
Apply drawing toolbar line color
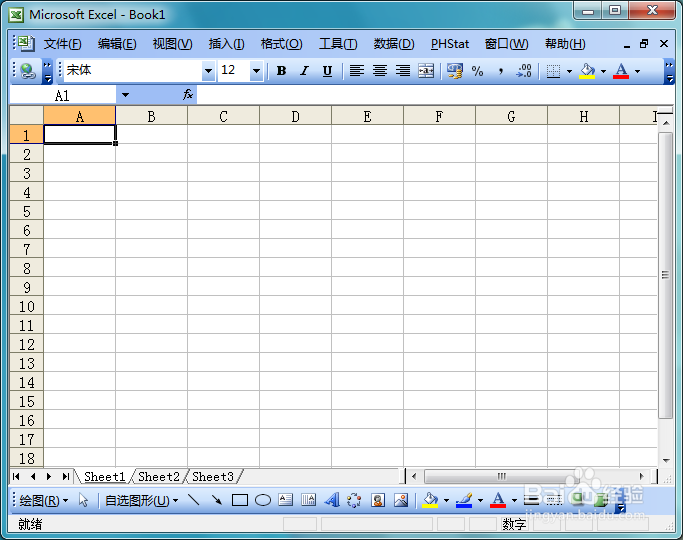click(x=464, y=500)
